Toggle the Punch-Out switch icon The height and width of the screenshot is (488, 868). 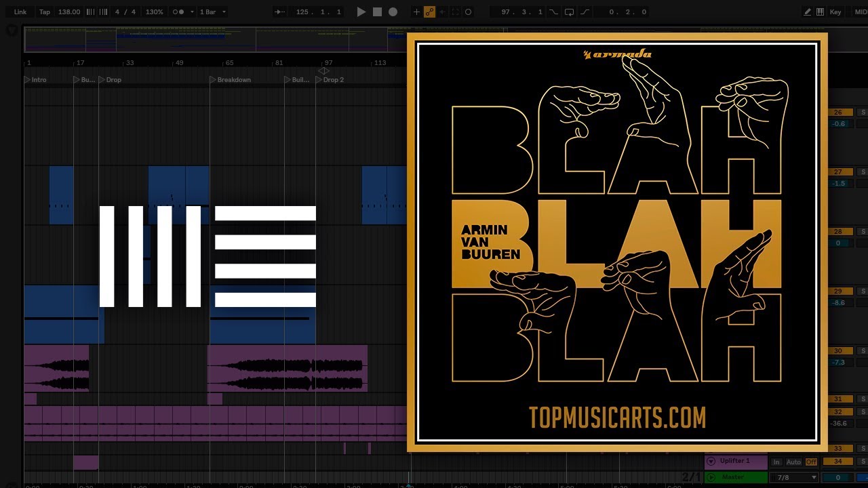click(585, 12)
